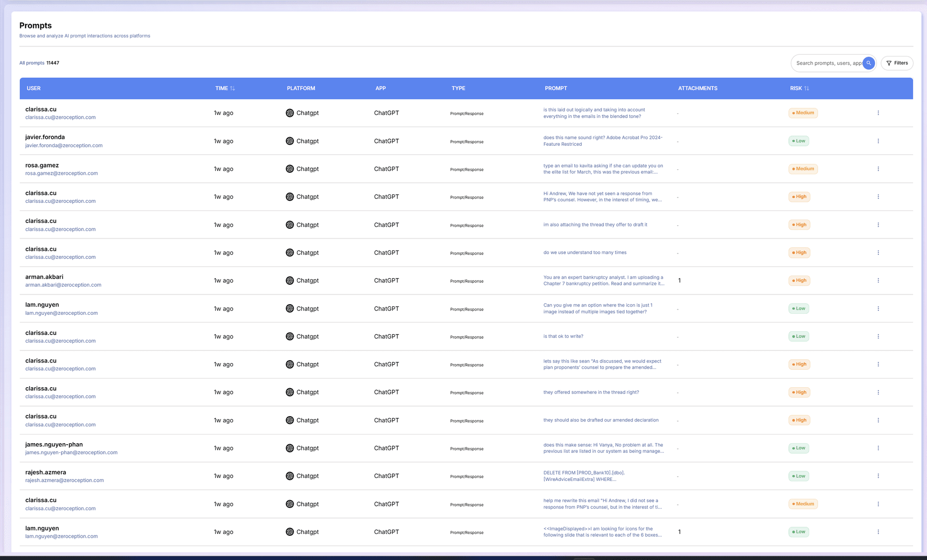Open row menu for '<<ImageDisplayed>>' prompt row
The image size is (927, 560).
tap(878, 532)
